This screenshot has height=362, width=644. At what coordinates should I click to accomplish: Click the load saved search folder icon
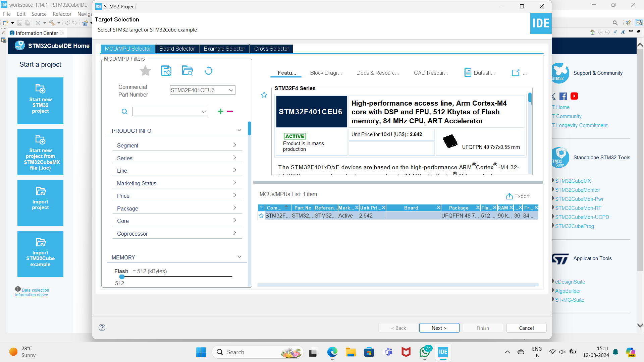click(187, 71)
